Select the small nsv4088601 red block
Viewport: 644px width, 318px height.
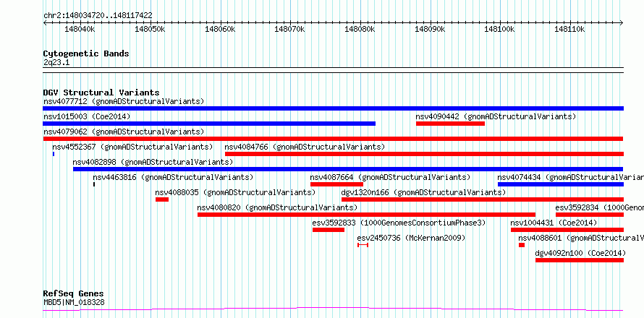522,245
